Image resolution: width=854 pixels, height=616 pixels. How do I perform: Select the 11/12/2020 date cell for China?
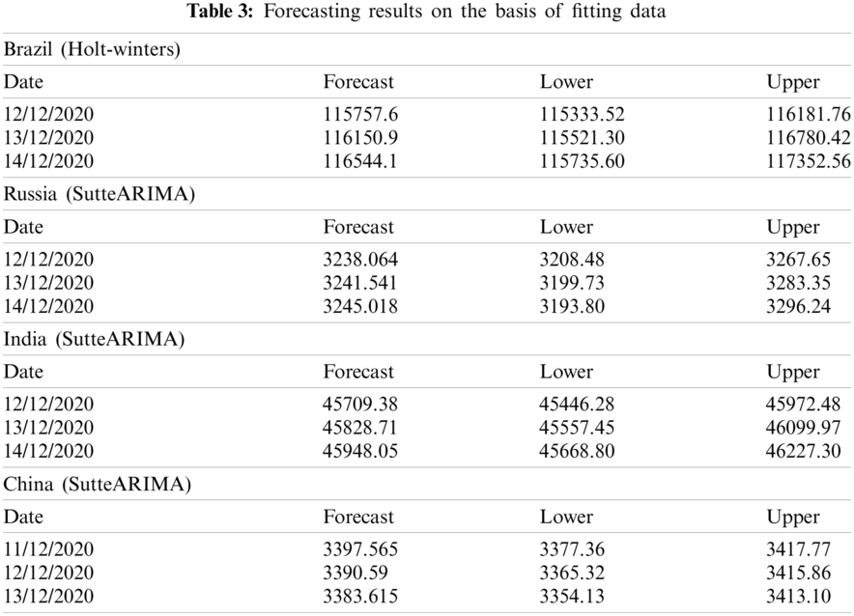[49, 549]
